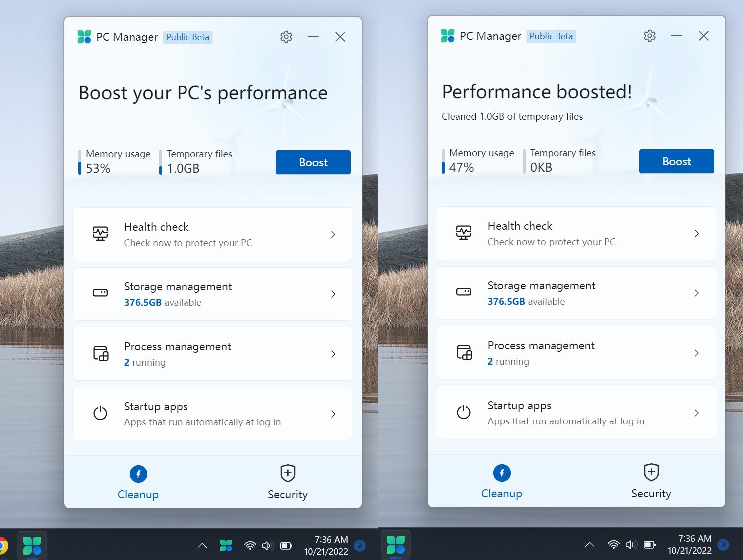
Task: Click 'Performance boosted!' heading
Action: [x=537, y=92]
